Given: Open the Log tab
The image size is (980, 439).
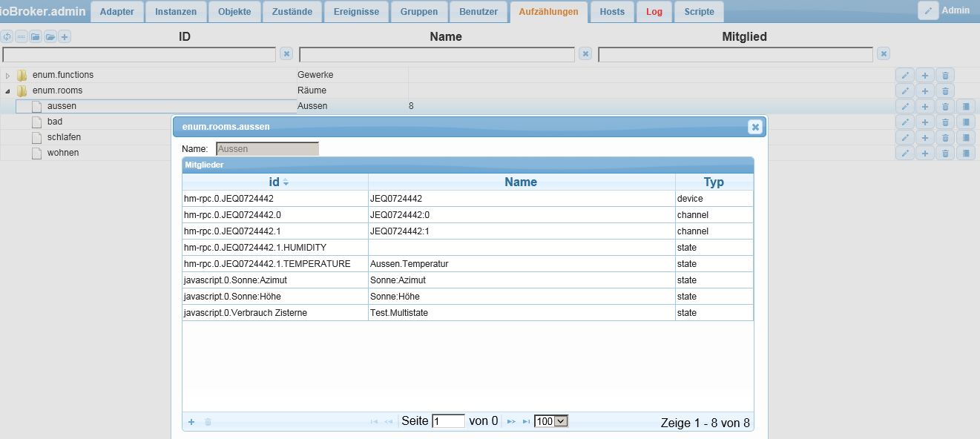Looking at the screenshot, I should click(654, 11).
